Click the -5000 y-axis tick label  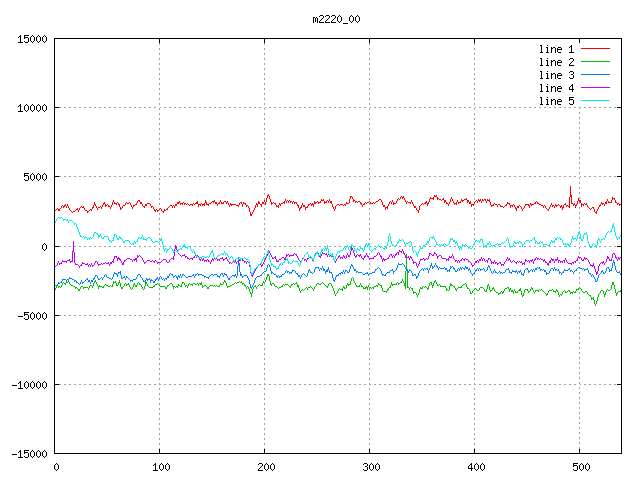coord(31,315)
